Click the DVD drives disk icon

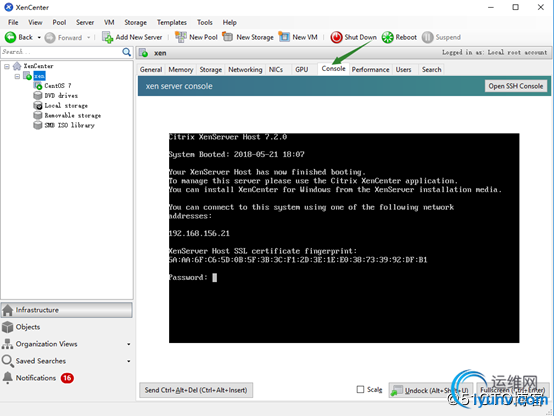click(38, 95)
